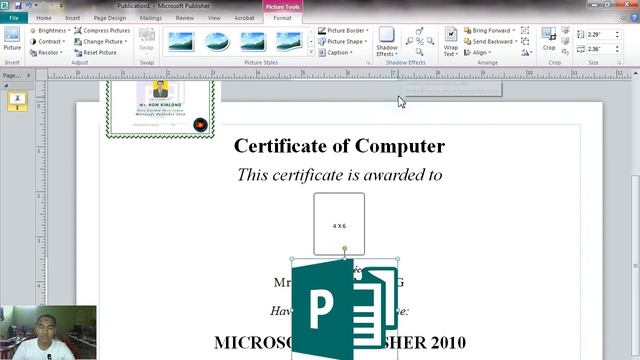Image resolution: width=640 pixels, height=360 pixels.
Task: Switch to the Insert tab
Action: click(72, 18)
